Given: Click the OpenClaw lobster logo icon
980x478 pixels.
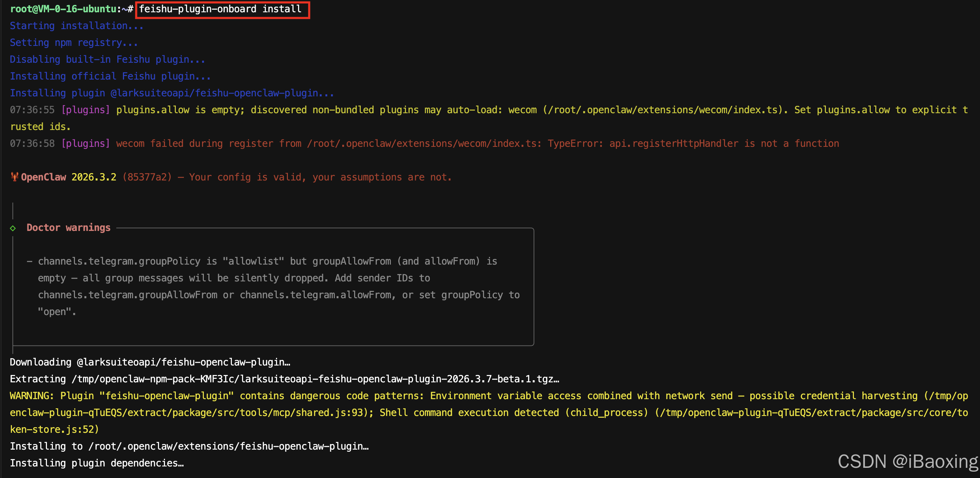Looking at the screenshot, I should click(x=14, y=177).
